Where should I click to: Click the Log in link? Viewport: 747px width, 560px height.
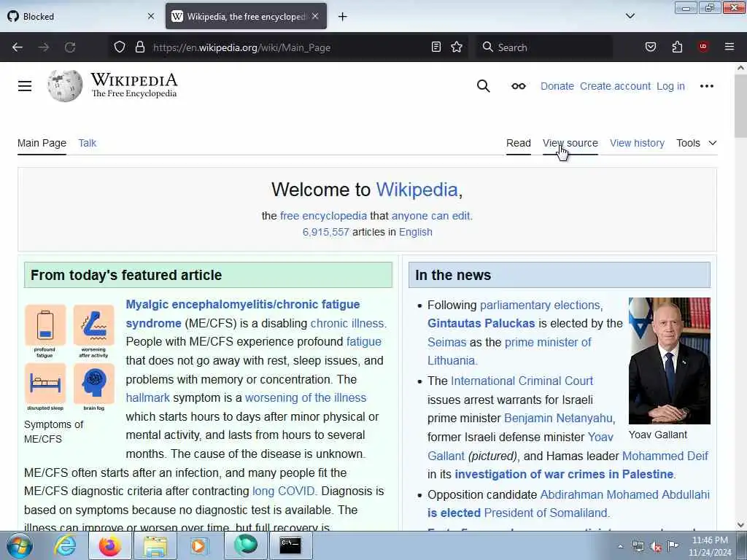[x=670, y=86]
